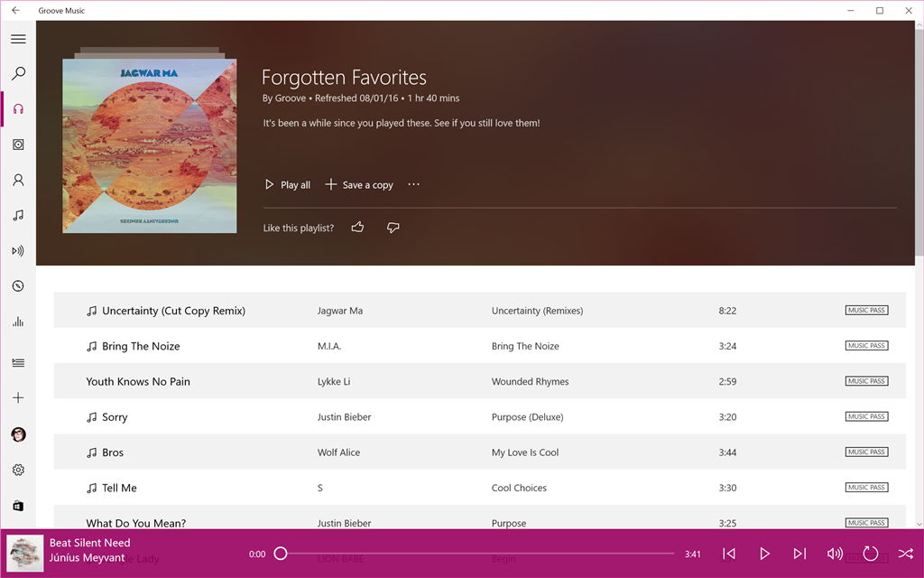Play the current track in player bar
This screenshot has height=578, width=924.
click(764, 554)
